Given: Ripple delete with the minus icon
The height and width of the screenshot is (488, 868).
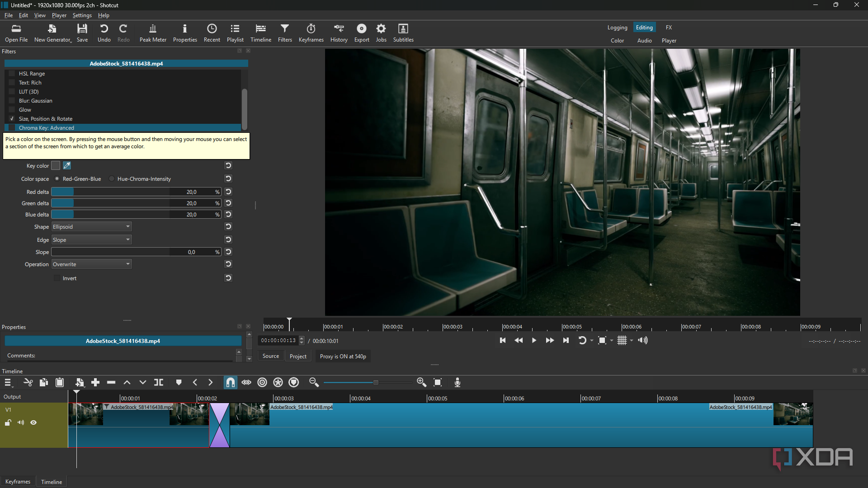Looking at the screenshot, I should (111, 383).
